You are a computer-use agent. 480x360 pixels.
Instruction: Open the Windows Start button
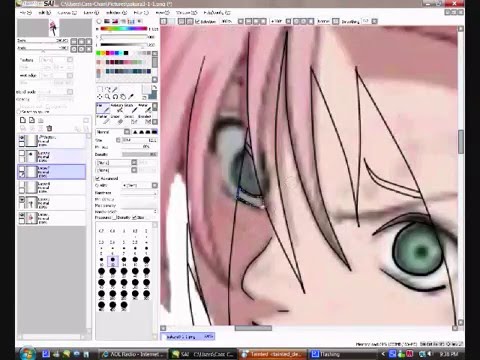[27, 353]
